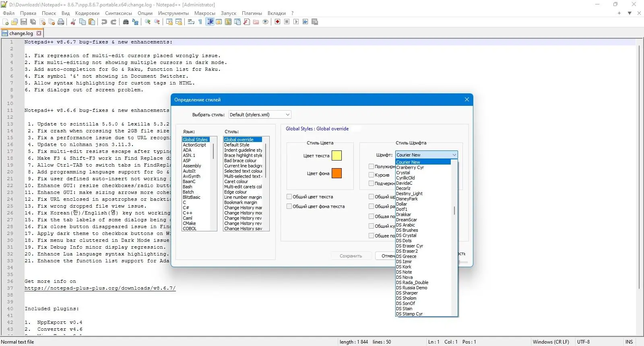This screenshot has height=346, width=644.
Task: Open the notepad-plus-plus.org downloads link
Action: 100,288
